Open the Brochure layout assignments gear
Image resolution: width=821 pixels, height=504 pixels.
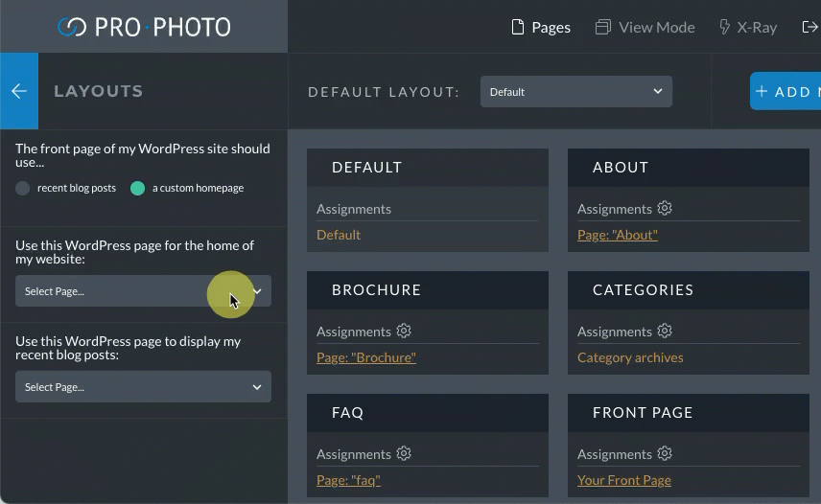[404, 331]
